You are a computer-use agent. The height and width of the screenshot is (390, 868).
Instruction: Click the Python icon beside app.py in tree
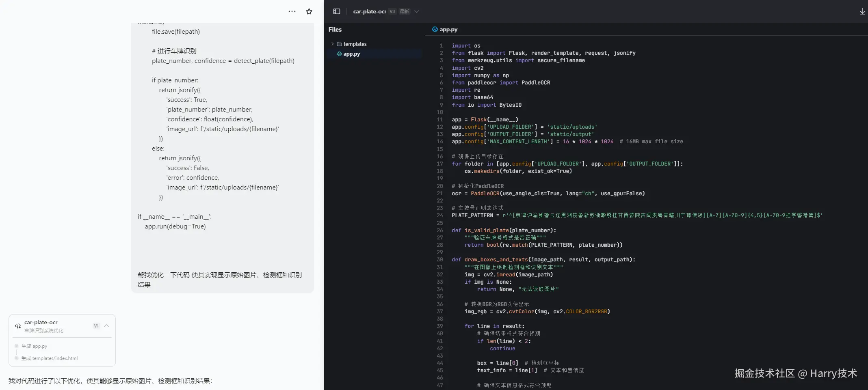(339, 54)
